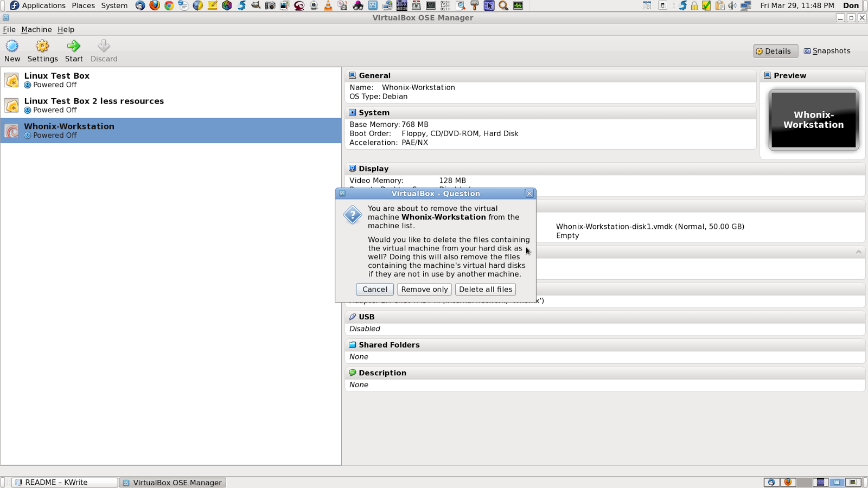Start the selected virtual machine
This screenshot has height=488, width=868.
[x=73, y=49]
